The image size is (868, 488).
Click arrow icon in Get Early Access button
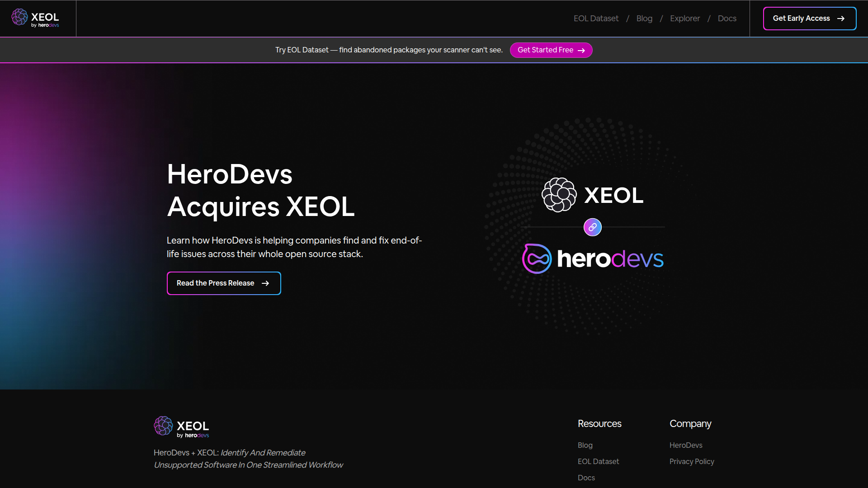pos(840,19)
